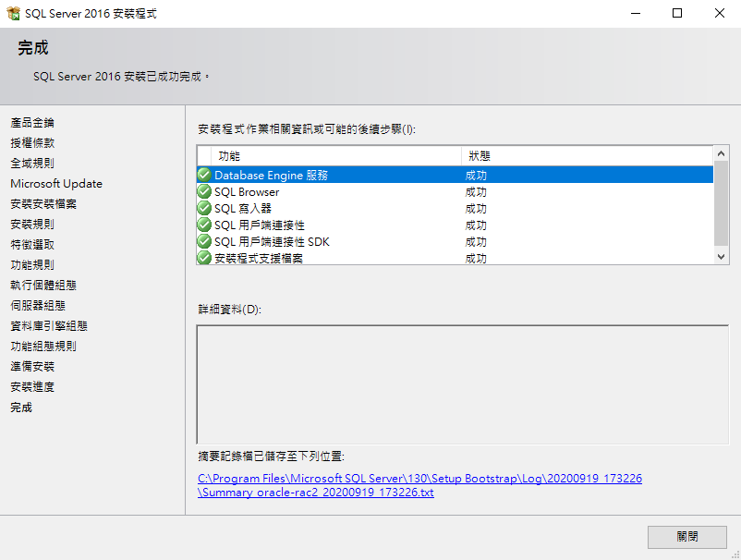
Task: Close the setup window with X
Action: [719, 13]
